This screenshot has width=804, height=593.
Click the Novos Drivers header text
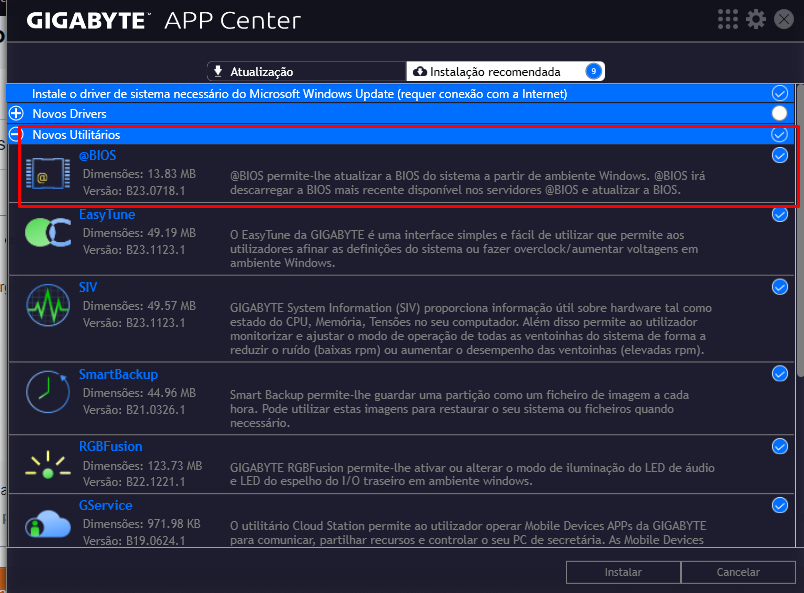(x=69, y=114)
